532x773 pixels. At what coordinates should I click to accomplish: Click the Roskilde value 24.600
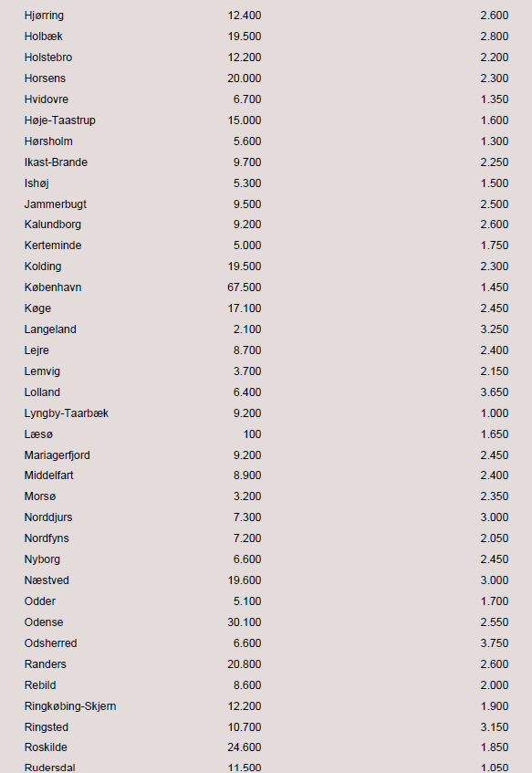point(245,747)
